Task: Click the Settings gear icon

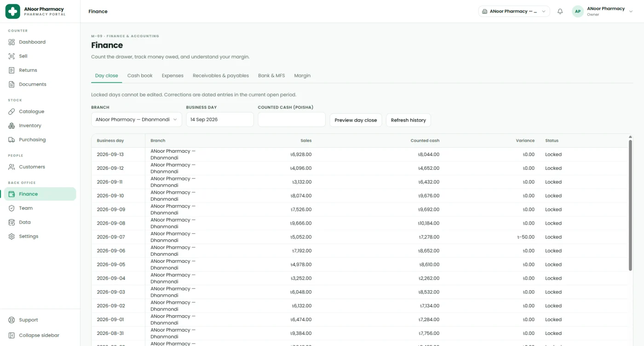Action: tap(11, 236)
